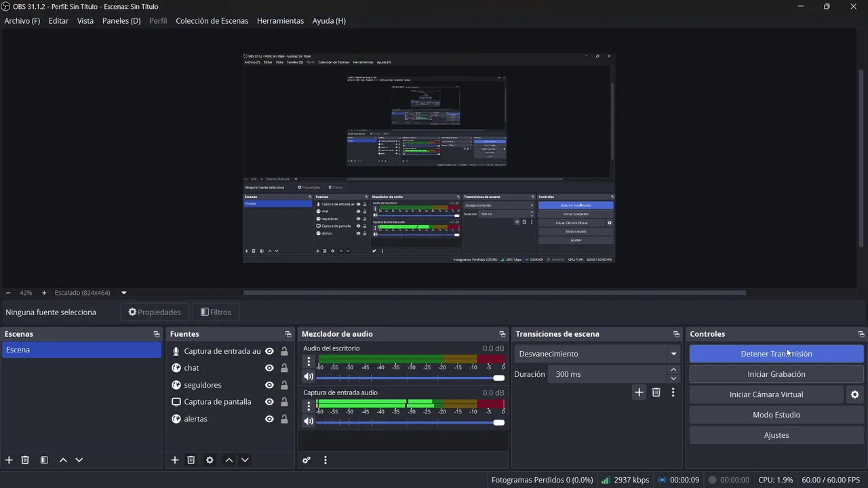Remove selected source with Fuentes trash icon
868x488 pixels.
coord(191,460)
